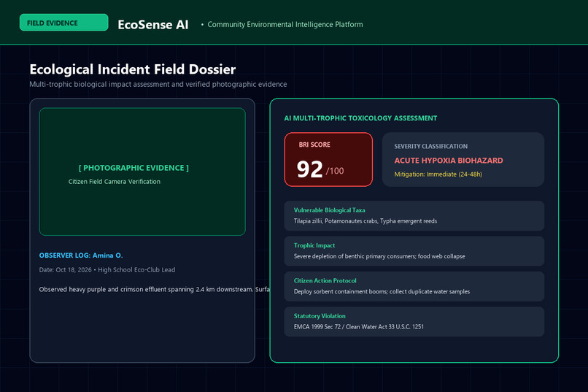Click the OBSERVER LOG: Amina O. label

click(81, 255)
